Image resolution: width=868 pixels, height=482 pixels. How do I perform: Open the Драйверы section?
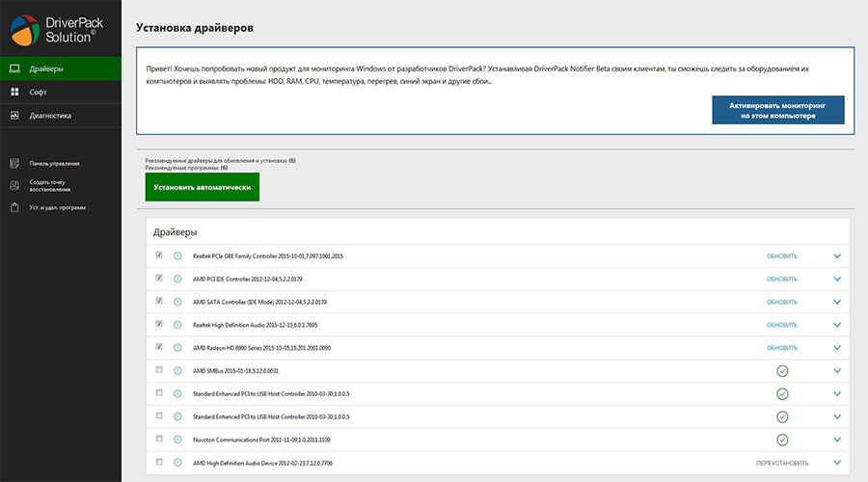pos(61,68)
